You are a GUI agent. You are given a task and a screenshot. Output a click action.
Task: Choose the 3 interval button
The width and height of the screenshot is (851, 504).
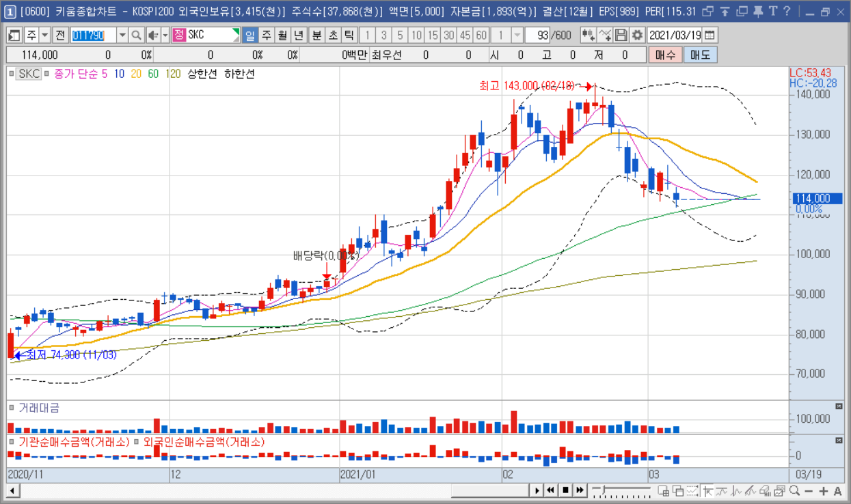383,35
